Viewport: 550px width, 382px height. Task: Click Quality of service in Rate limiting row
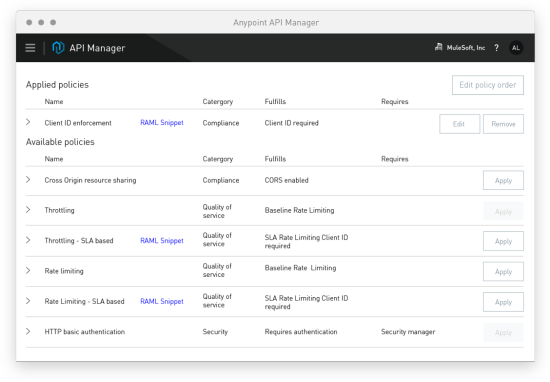(x=217, y=270)
